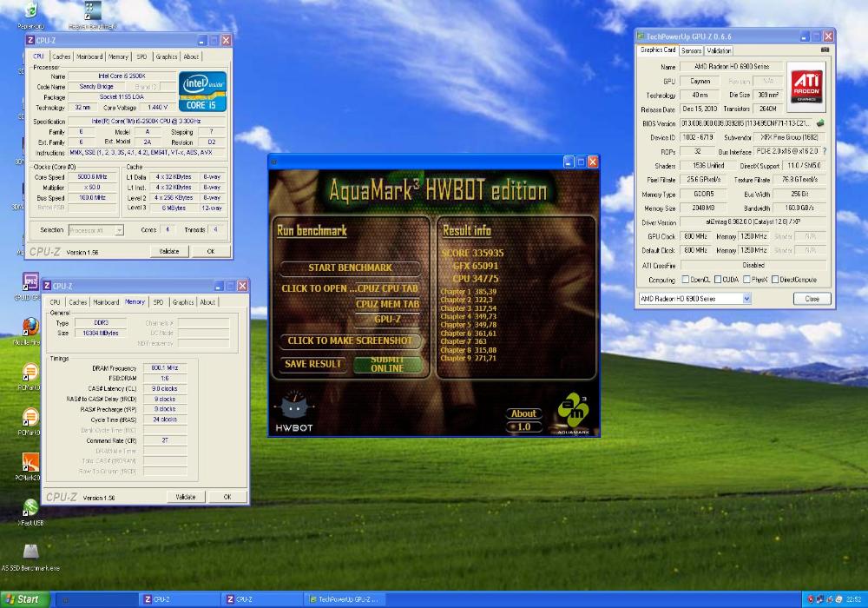The width and height of the screenshot is (868, 608).
Task: Open the Sensors tab in GPU-Z
Action: (x=692, y=50)
